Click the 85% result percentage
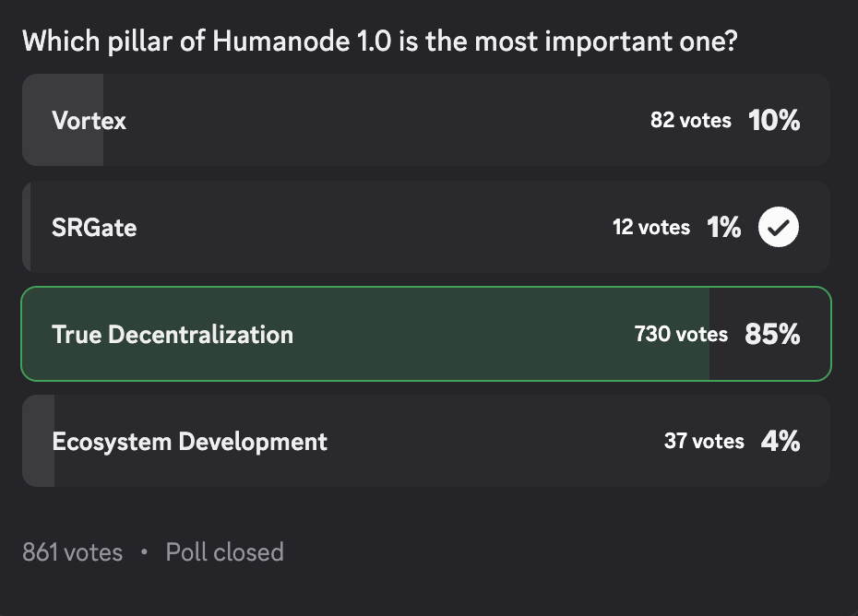858x616 pixels. (772, 334)
